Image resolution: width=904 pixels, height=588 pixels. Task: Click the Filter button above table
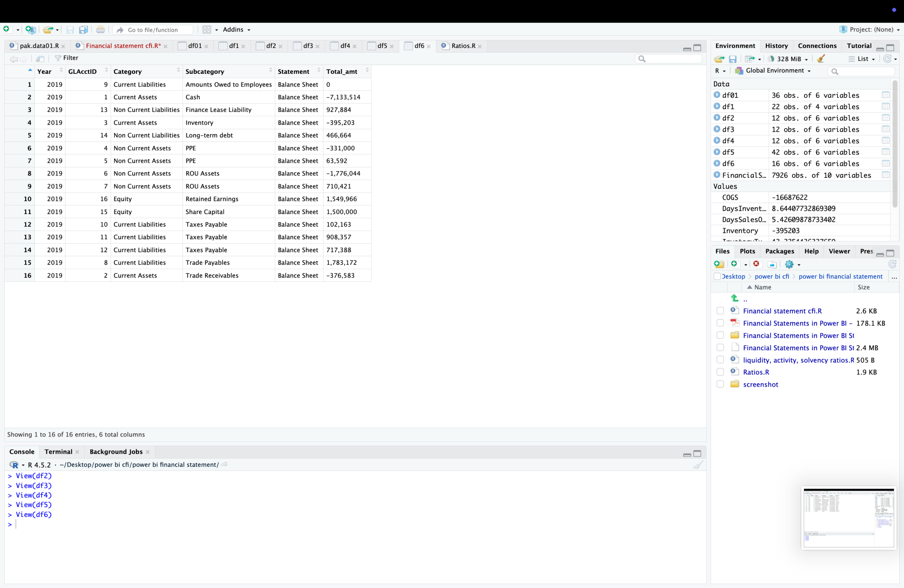(67, 58)
